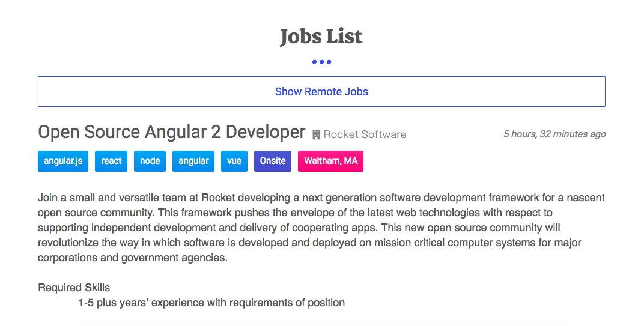Click the building icon beside Rocket Software

coord(316,134)
